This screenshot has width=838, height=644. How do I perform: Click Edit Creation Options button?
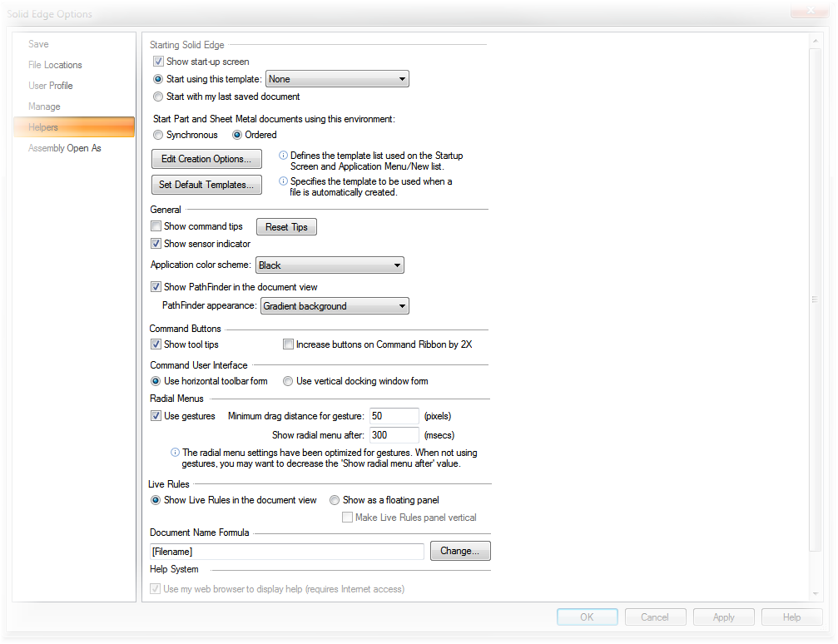(206, 159)
